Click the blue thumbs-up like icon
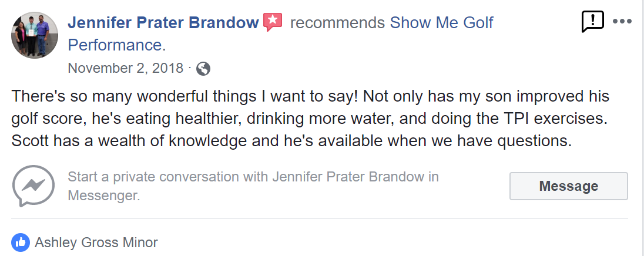The width and height of the screenshot is (644, 256). pyautogui.click(x=21, y=242)
